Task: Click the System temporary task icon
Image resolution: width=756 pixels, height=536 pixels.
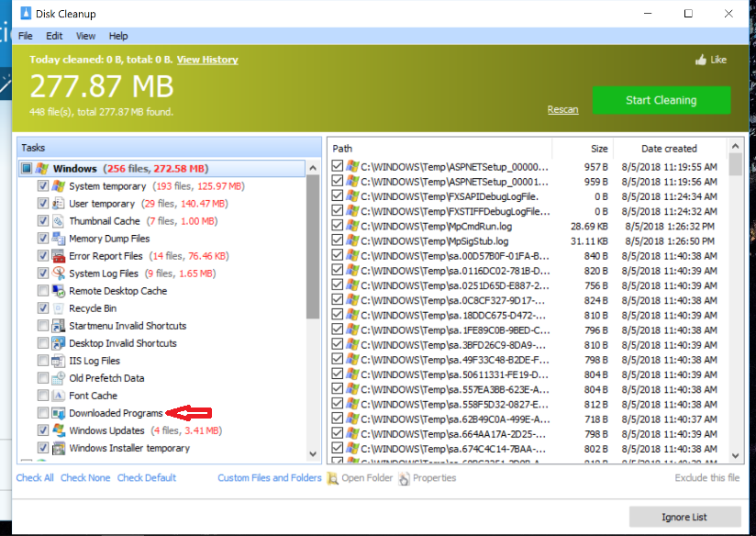Action: pyautogui.click(x=59, y=186)
